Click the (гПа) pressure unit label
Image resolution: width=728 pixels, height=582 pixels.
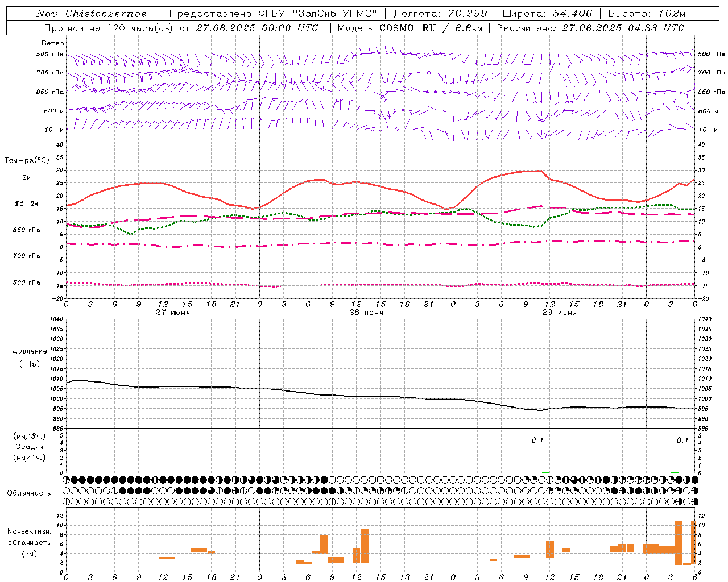tap(30, 364)
